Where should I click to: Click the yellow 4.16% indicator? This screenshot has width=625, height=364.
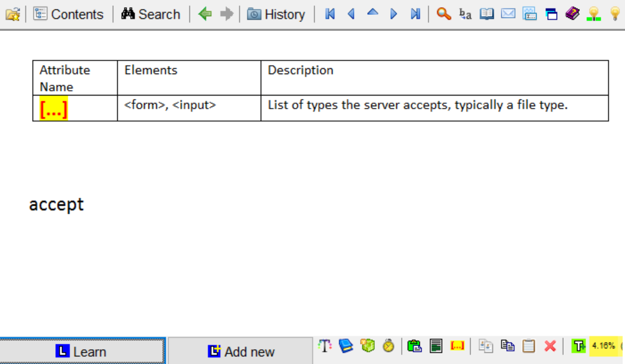[605, 346]
